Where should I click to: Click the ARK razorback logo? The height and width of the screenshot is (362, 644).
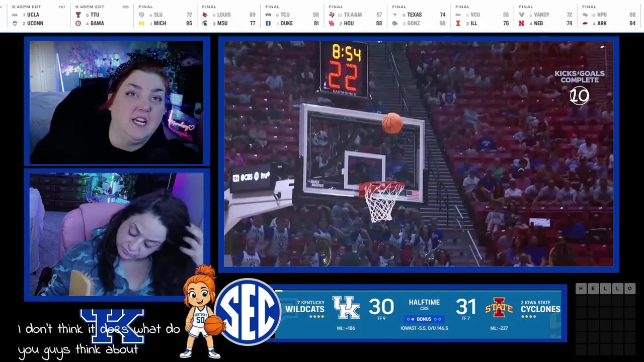pos(585,24)
